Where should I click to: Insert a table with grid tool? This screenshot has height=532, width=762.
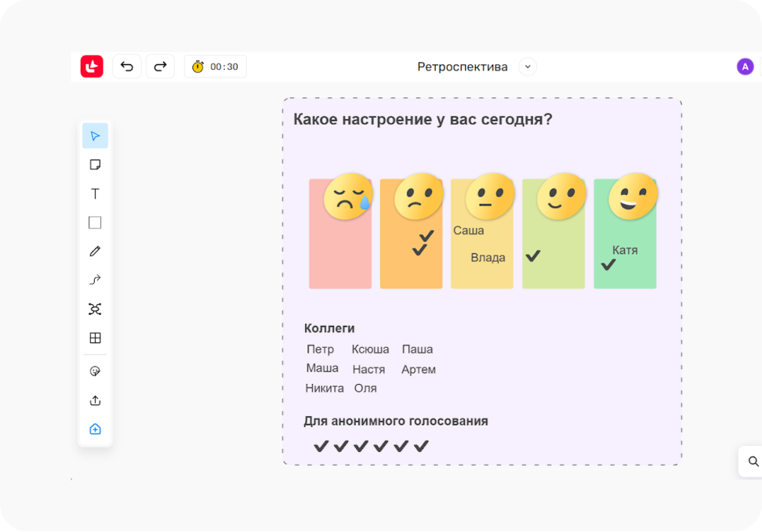(95, 338)
